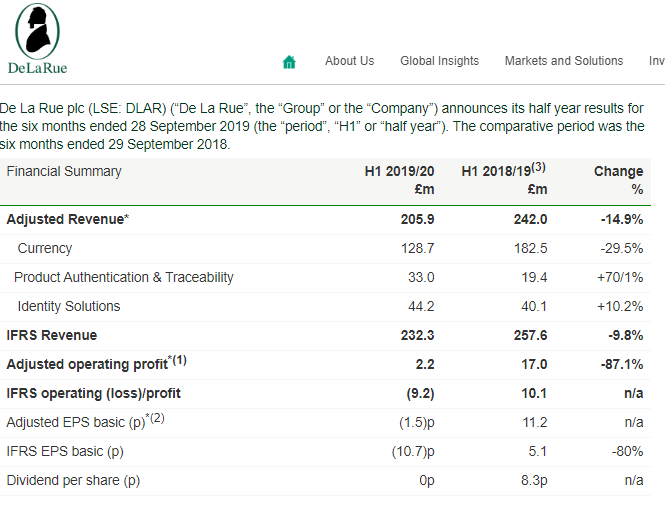Viewport: 665px width, 509px height.
Task: Open Markets and Solutions menu
Action: pos(563,61)
